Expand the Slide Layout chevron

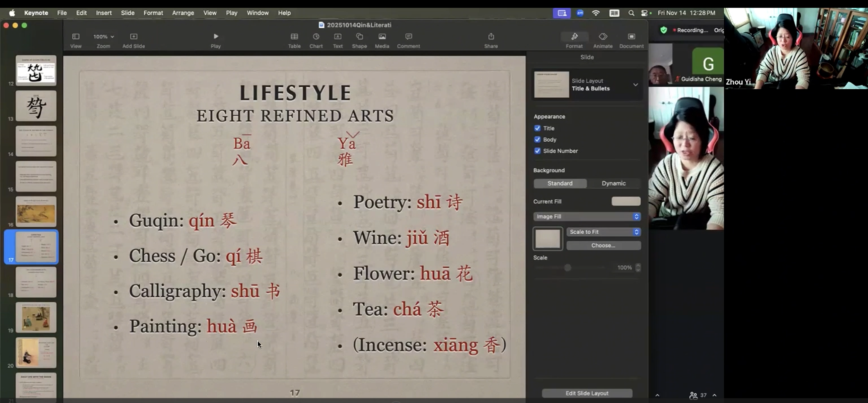(x=635, y=85)
